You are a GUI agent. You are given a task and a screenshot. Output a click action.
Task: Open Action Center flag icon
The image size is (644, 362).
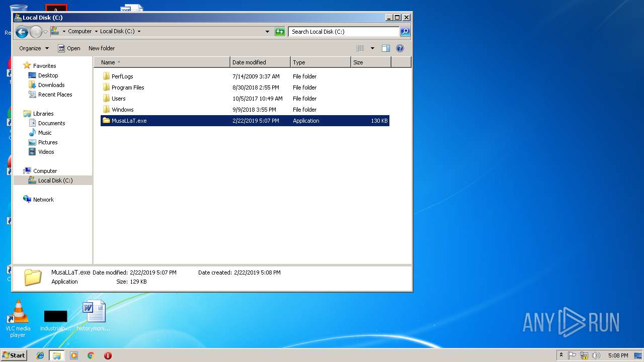(572, 355)
